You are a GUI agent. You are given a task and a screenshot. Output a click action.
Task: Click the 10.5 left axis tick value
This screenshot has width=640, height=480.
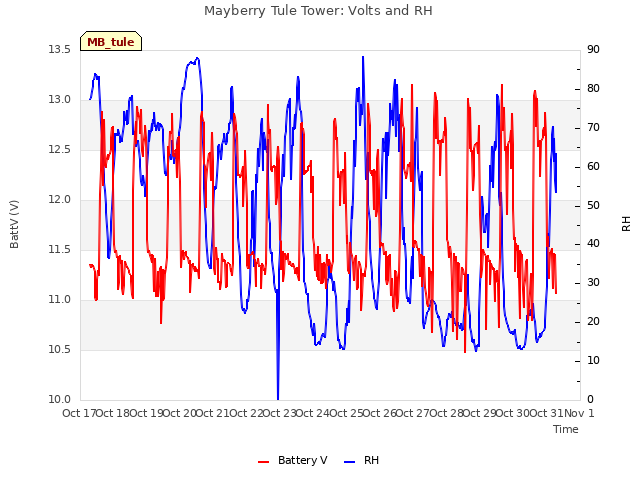59,350
